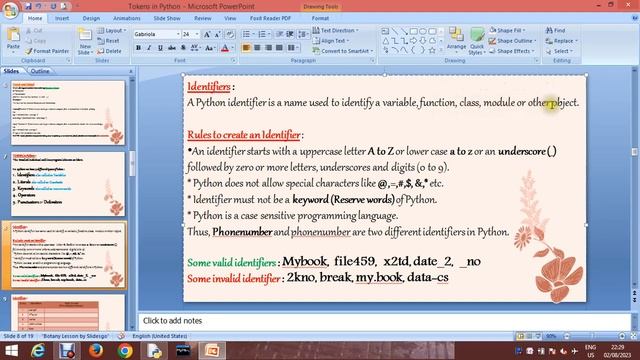Image resolution: width=640 pixels, height=360 pixels.
Task: Save via Quick Access toolbar
Action: click(28, 6)
